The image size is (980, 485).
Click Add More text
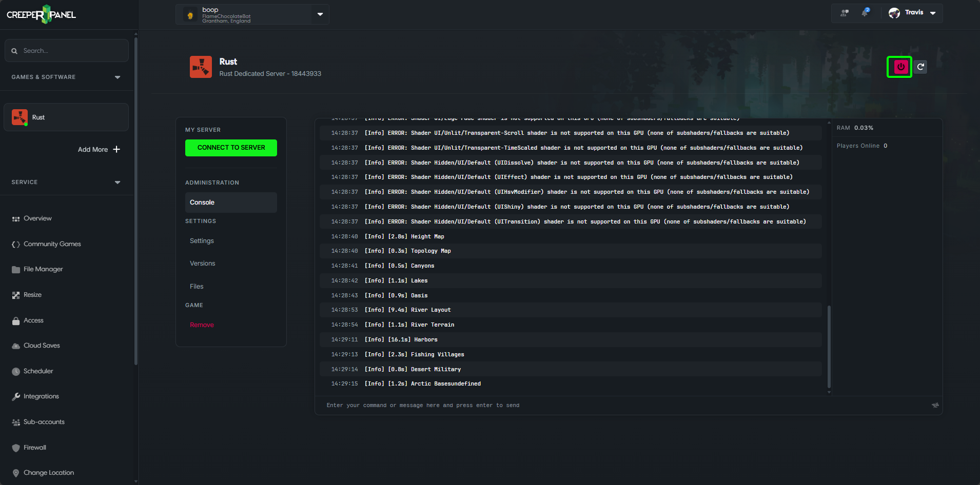pos(93,150)
